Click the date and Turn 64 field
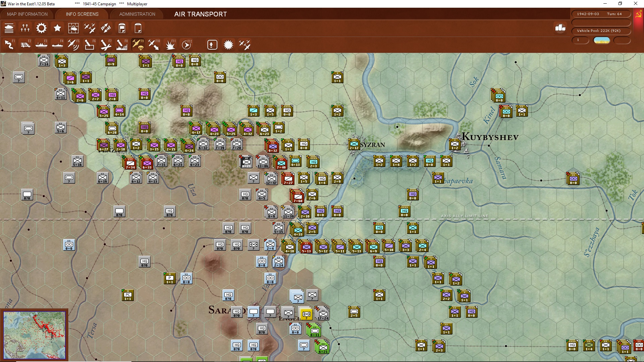 [601, 14]
